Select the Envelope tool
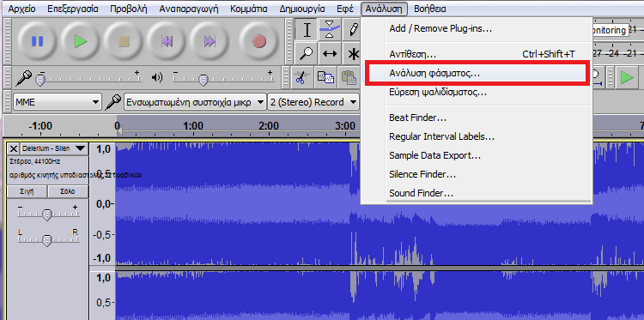The height and width of the screenshot is (320, 644). point(330,29)
